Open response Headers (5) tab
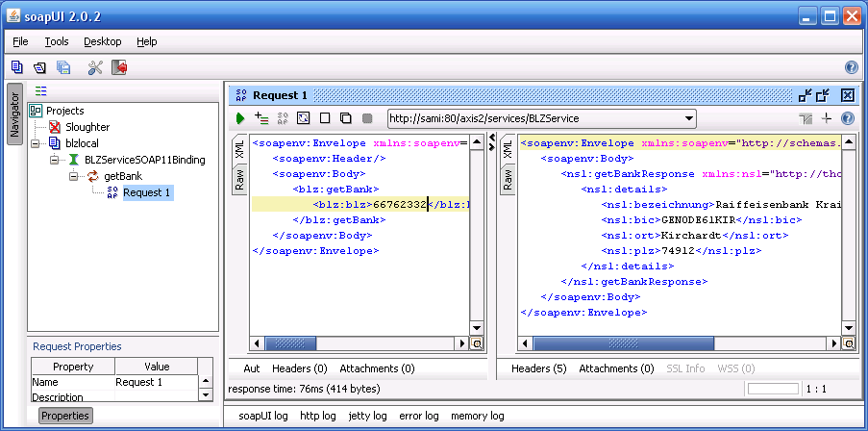Image resolution: width=868 pixels, height=431 pixels. pyautogui.click(x=539, y=368)
